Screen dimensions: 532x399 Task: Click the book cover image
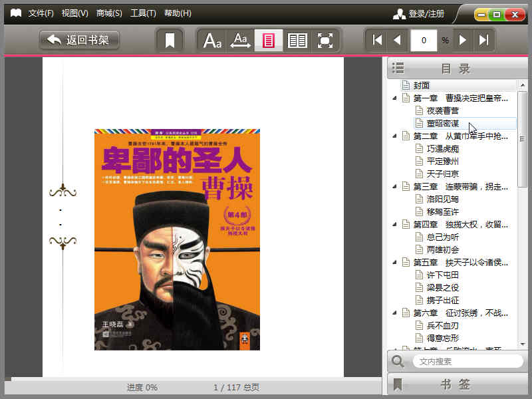177,239
